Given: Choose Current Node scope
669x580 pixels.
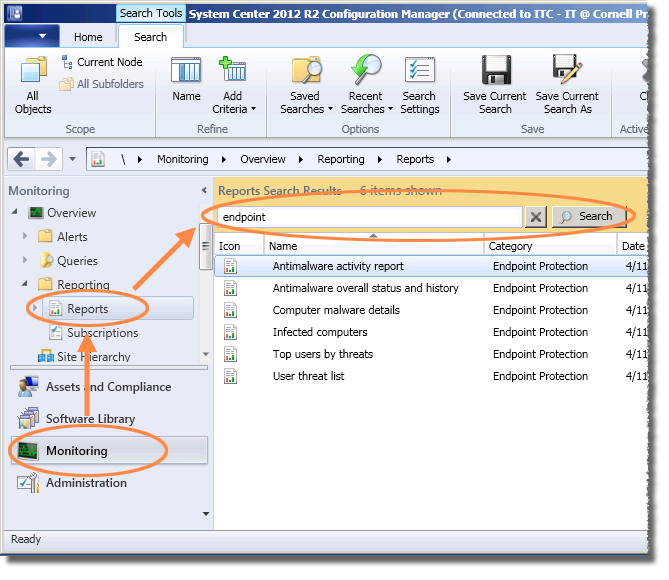Looking at the screenshot, I should pyautogui.click(x=102, y=62).
